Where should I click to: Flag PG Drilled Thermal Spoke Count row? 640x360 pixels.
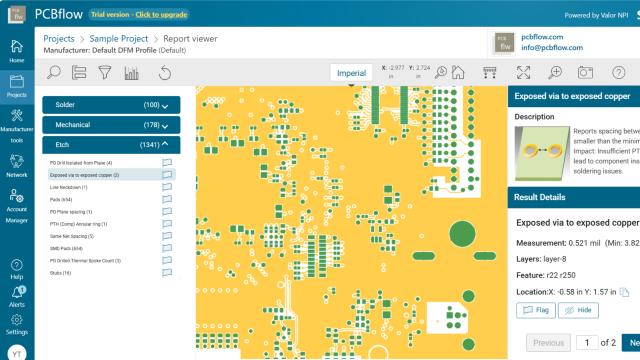tap(167, 260)
